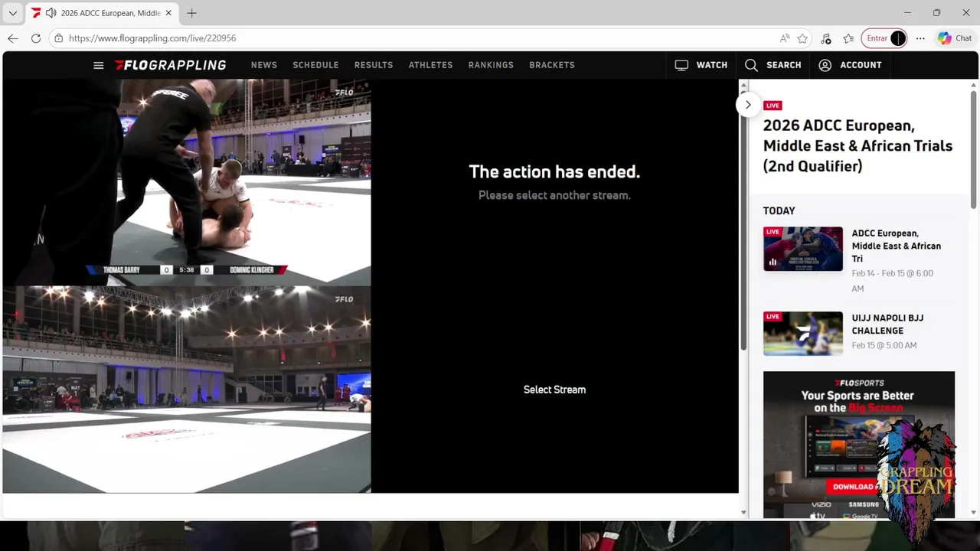Screen dimensions: 980x551
Task: Add page to favorites star
Action: click(x=802, y=38)
